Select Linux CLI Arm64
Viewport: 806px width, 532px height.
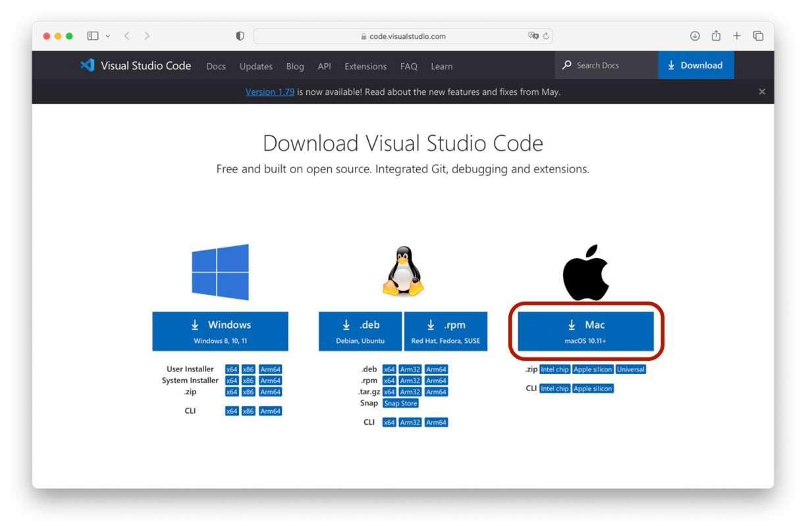pyautogui.click(x=436, y=422)
